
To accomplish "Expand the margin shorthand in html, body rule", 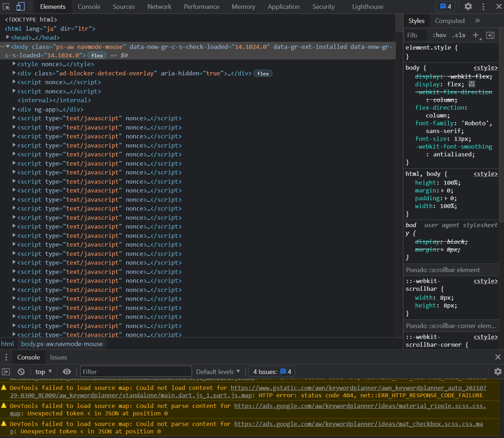I will pos(443,190).
